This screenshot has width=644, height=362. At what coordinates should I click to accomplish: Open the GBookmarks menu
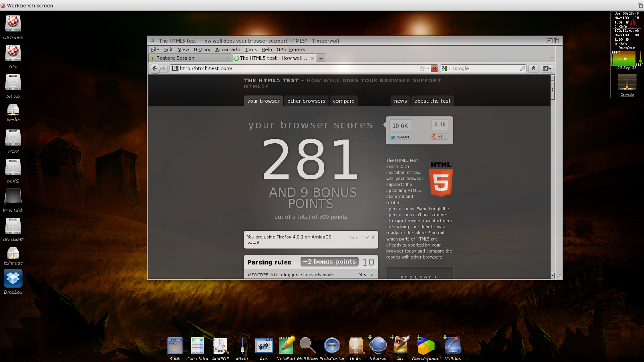(291, 50)
